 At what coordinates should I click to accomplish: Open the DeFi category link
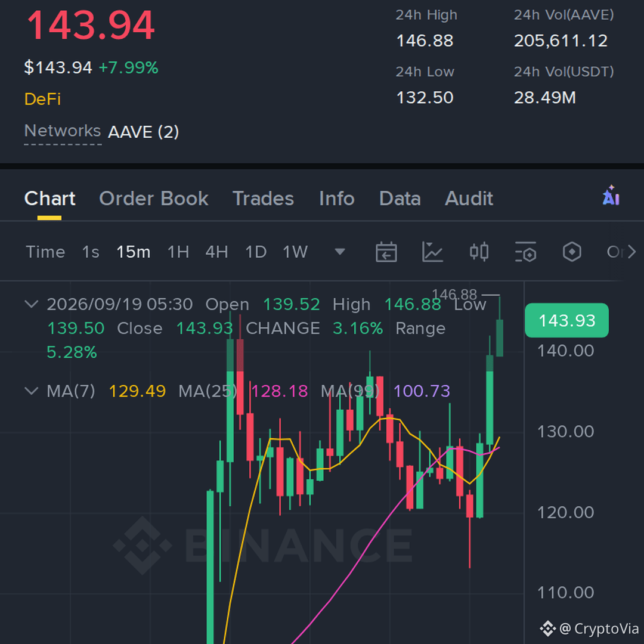[x=42, y=99]
